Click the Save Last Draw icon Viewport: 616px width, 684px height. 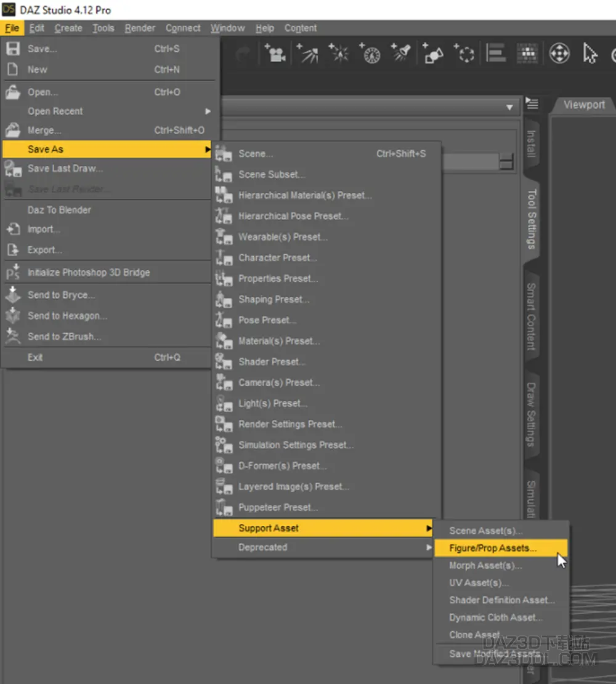13,168
